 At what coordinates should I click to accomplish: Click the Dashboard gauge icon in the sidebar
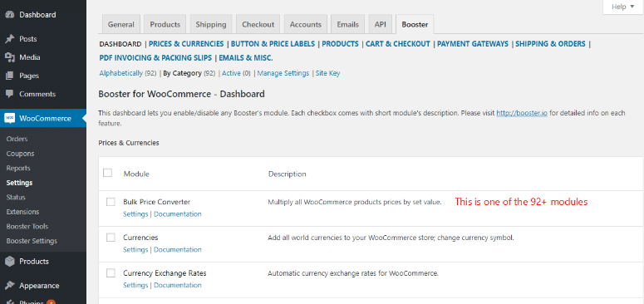coord(10,15)
